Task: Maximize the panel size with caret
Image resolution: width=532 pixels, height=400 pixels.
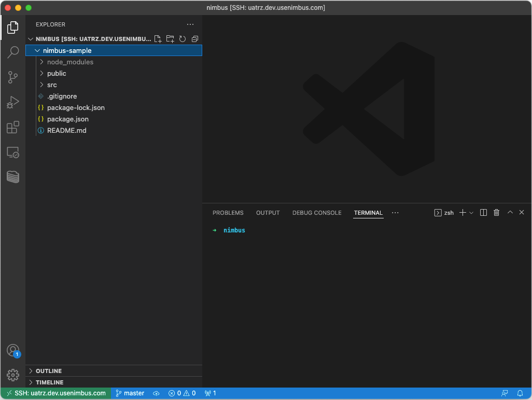Action: 510,212
